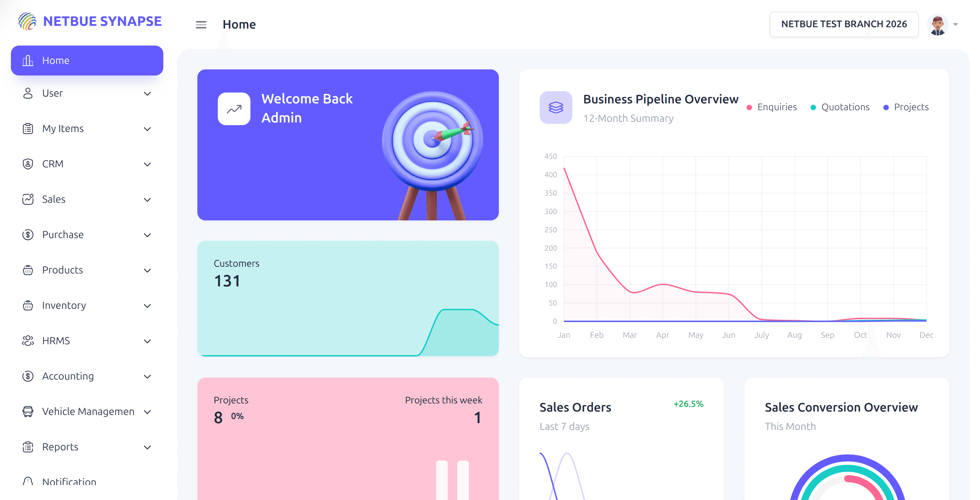Click the Notification bell icon

[x=28, y=481]
